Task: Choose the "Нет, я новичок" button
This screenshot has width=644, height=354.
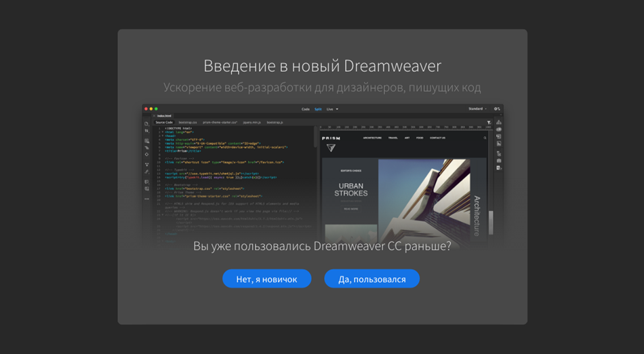Action: [266, 279]
